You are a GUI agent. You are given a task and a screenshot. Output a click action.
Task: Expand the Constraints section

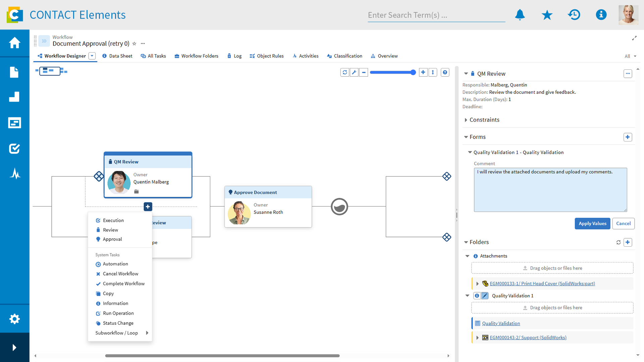tap(466, 120)
